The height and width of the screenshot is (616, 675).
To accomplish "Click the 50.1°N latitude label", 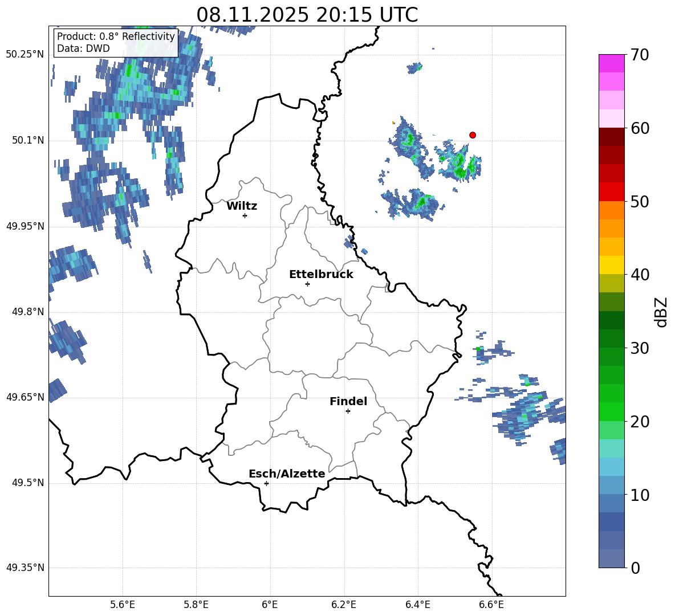I will [x=28, y=140].
